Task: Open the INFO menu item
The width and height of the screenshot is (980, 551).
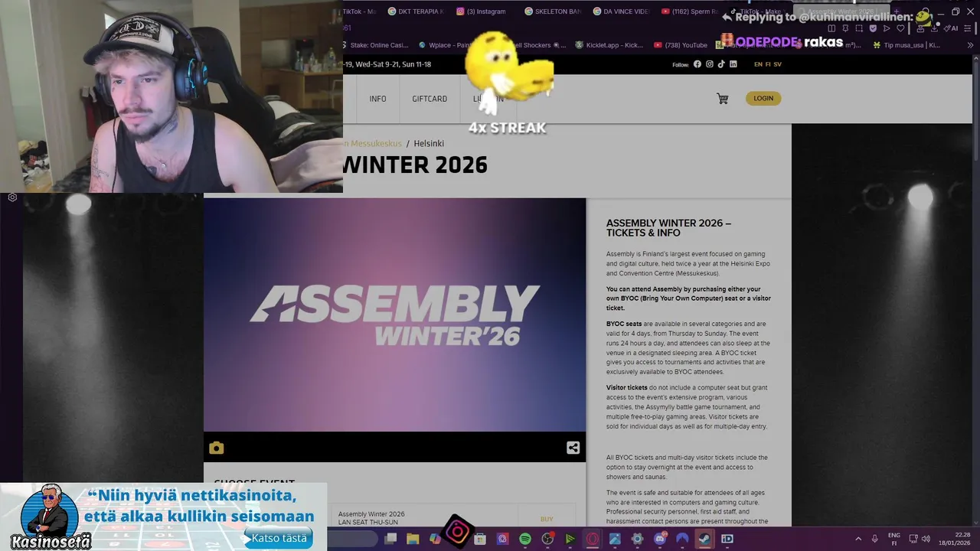Action: click(377, 99)
